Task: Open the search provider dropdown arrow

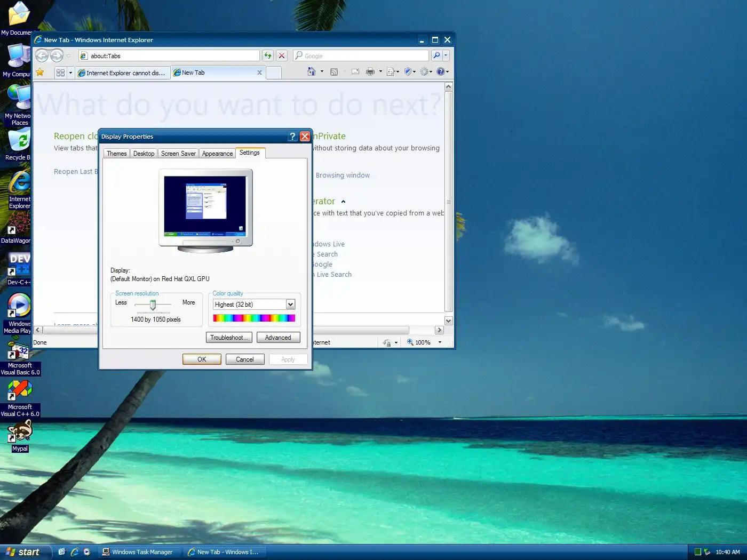Action: click(446, 55)
